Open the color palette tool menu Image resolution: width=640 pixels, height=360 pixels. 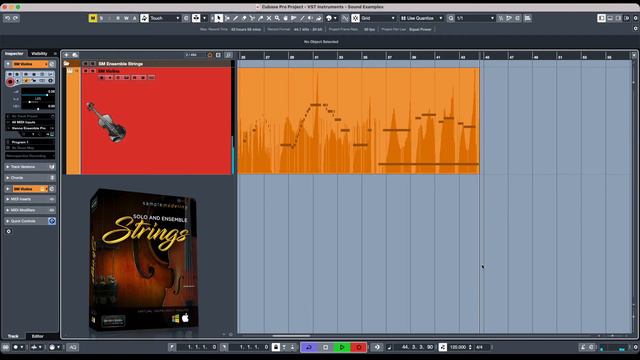tap(331, 18)
